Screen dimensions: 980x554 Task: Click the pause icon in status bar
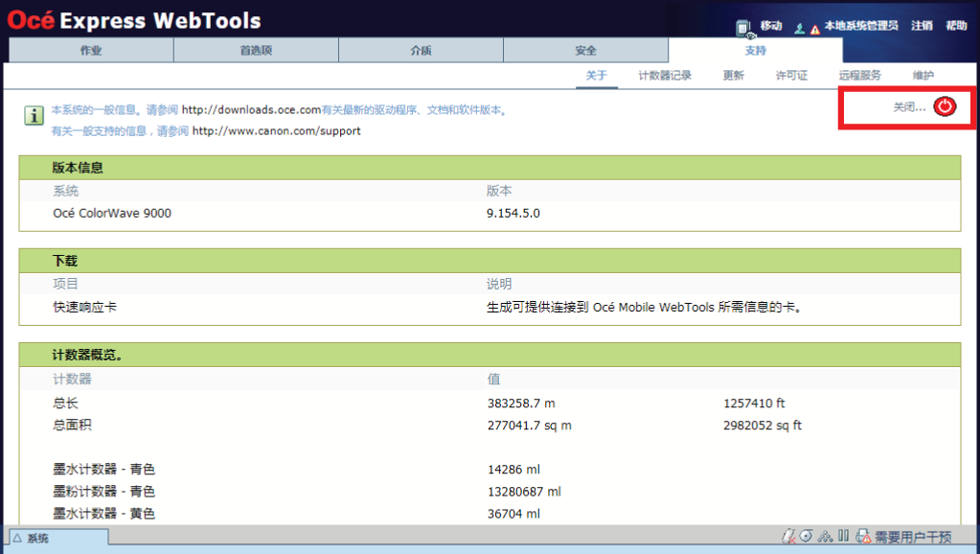pos(843,536)
